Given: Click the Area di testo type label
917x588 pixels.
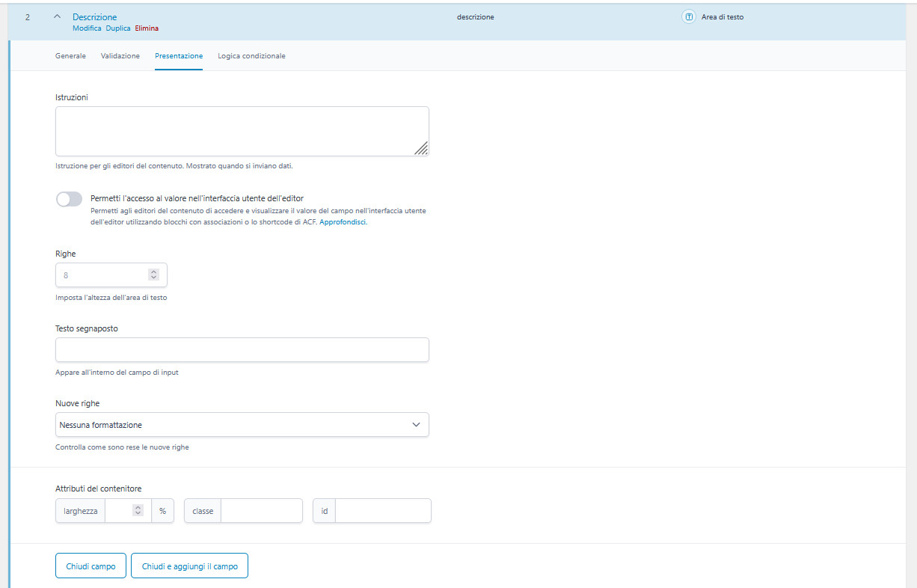Looking at the screenshot, I should 723,16.
